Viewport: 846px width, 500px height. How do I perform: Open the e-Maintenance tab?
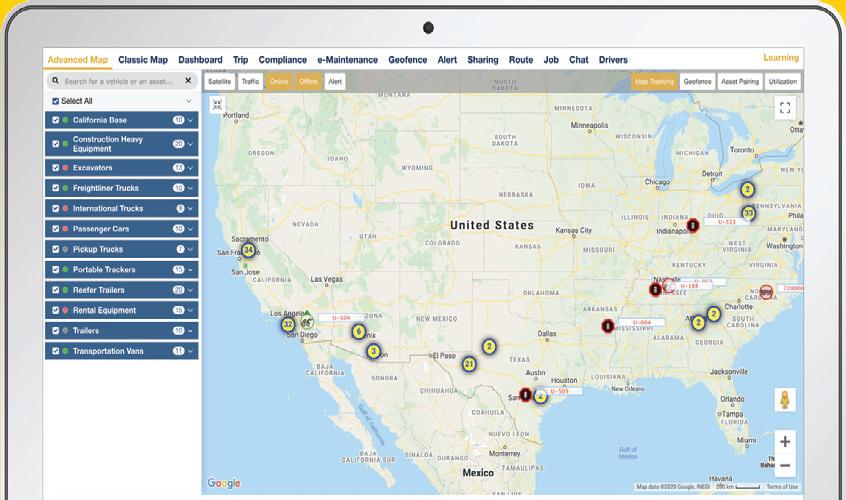(347, 60)
